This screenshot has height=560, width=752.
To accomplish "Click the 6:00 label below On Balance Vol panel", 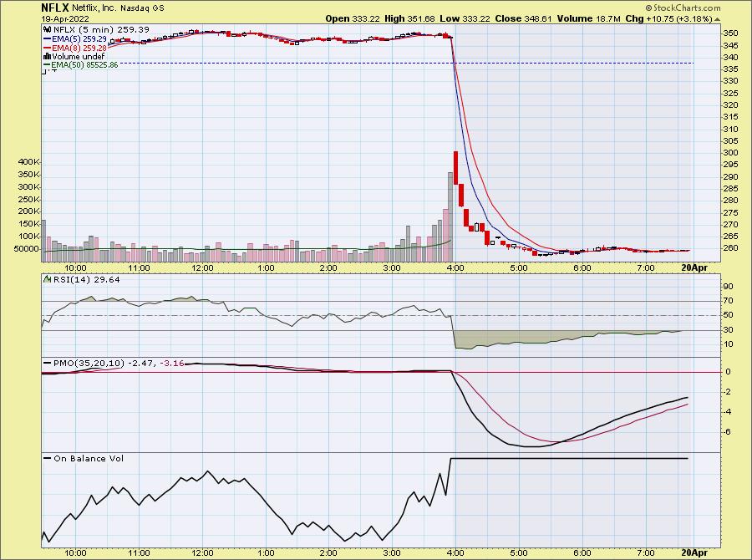I will (x=582, y=552).
